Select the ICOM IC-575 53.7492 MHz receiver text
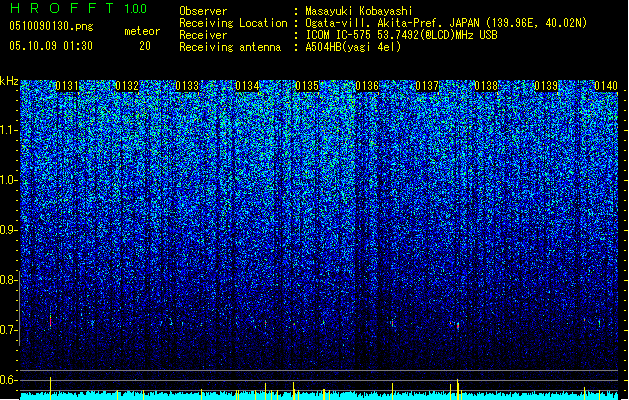 (401, 35)
